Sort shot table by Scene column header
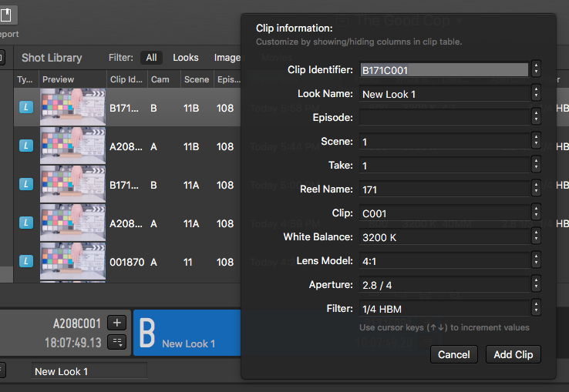This screenshot has height=392, width=569. coord(197,79)
